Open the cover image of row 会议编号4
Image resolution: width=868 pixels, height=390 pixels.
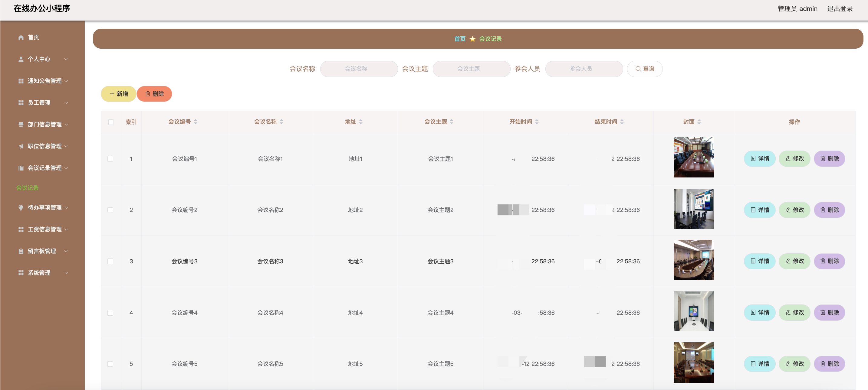(x=693, y=311)
